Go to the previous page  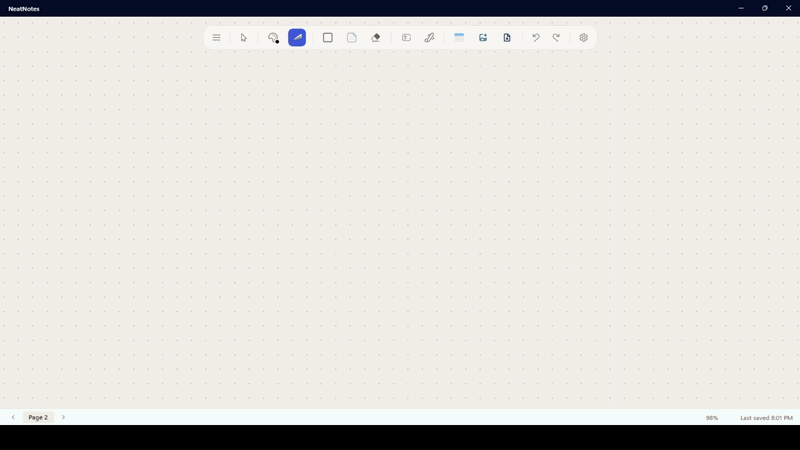point(13,417)
